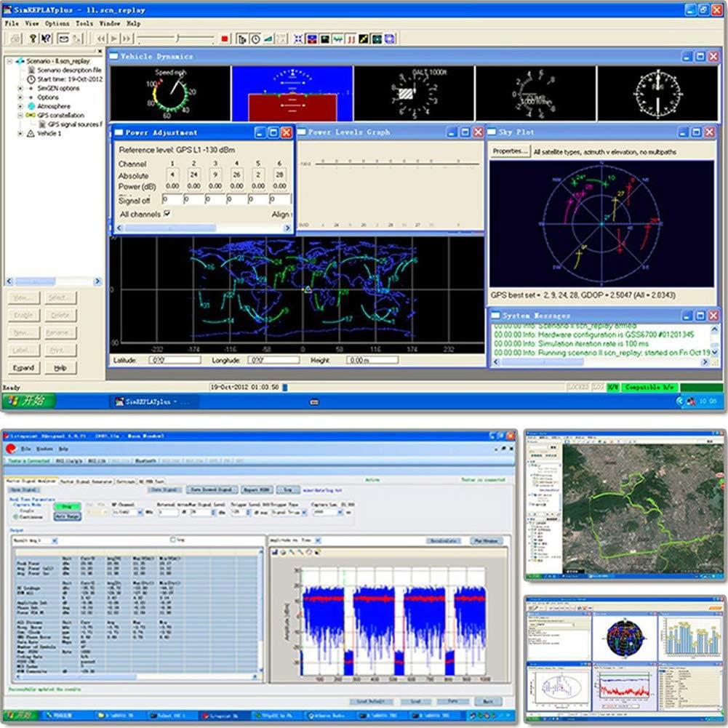Image resolution: width=728 pixels, height=728 pixels.
Task: Click the clock icon in the toolbar
Action: pyautogui.click(x=255, y=39)
